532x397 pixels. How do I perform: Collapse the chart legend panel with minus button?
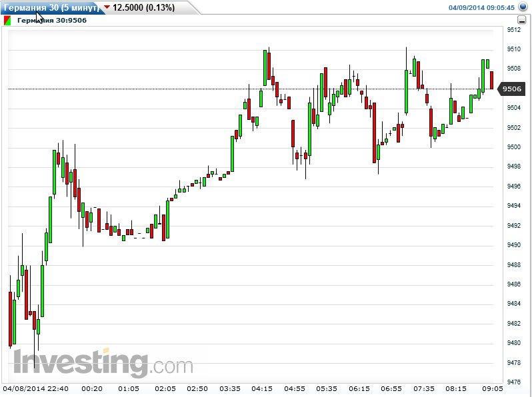click(x=521, y=20)
